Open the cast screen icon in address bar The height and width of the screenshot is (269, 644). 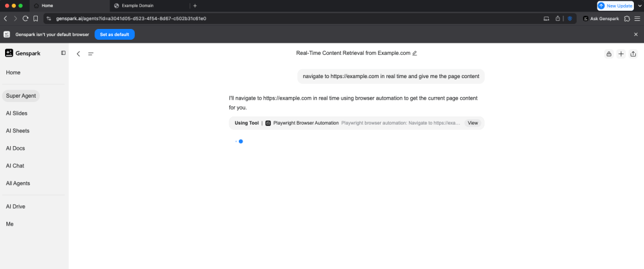click(x=546, y=18)
